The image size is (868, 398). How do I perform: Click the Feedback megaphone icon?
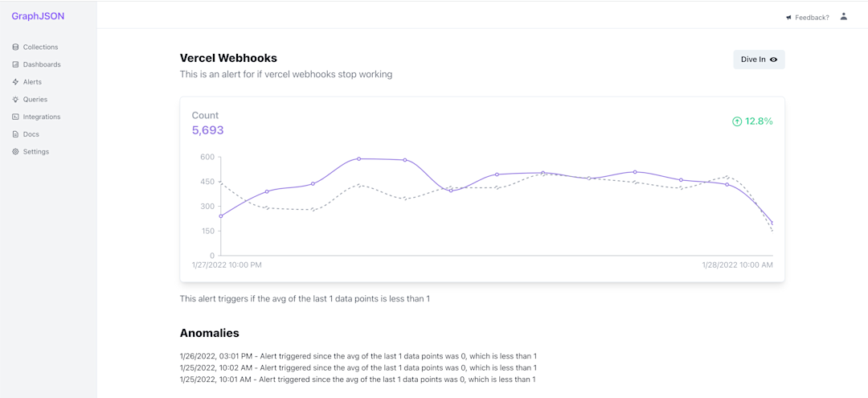click(789, 18)
